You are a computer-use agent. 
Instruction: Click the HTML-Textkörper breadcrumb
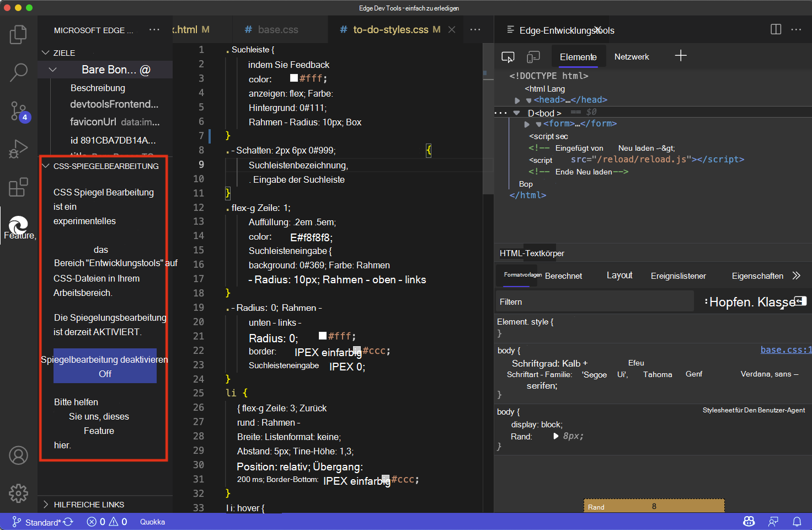tap(532, 253)
